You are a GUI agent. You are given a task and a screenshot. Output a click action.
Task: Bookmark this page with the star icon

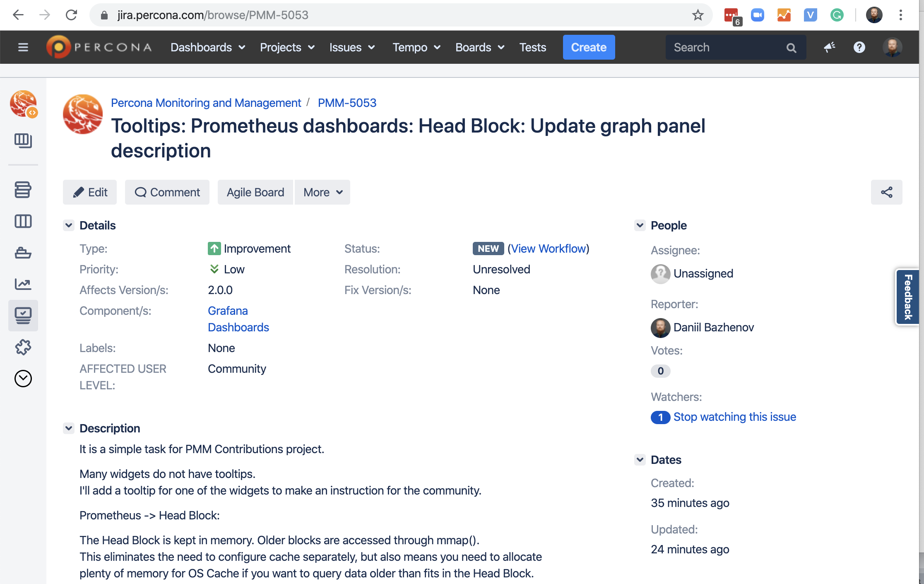click(x=698, y=15)
